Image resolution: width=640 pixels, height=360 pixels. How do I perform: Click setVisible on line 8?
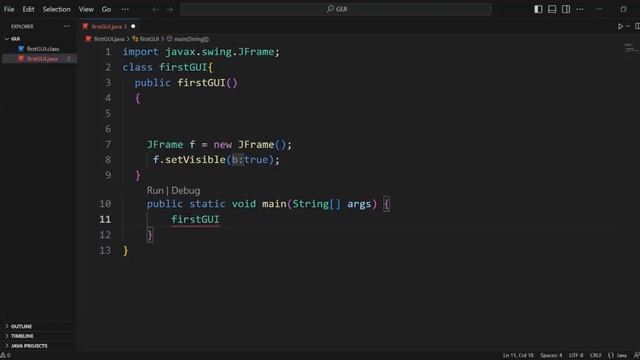click(195, 160)
